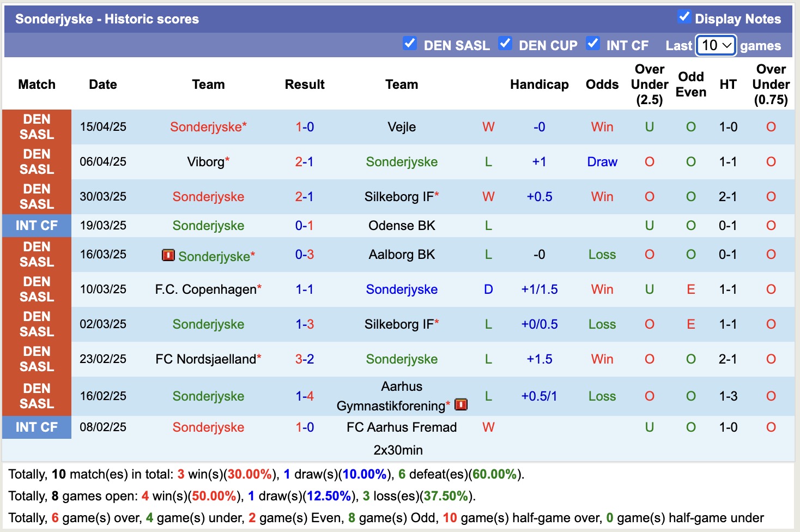Click the Aalborg BK link
800x532 pixels.
coord(402,255)
